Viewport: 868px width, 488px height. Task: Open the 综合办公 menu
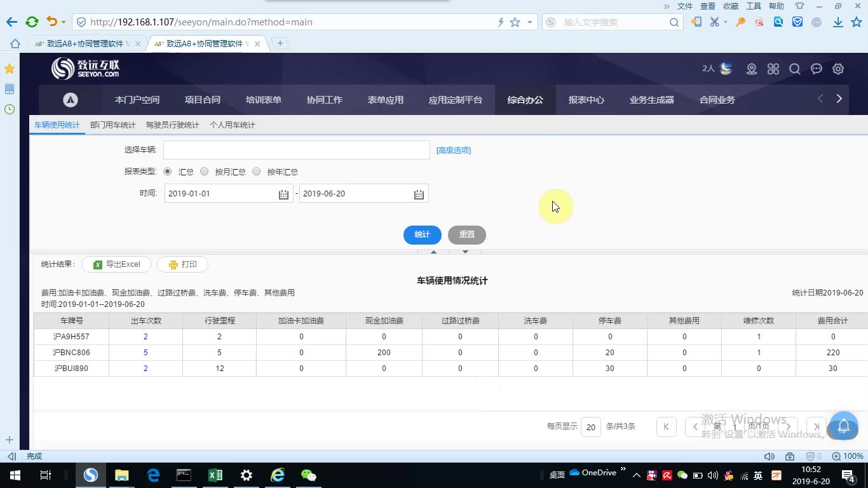(526, 100)
